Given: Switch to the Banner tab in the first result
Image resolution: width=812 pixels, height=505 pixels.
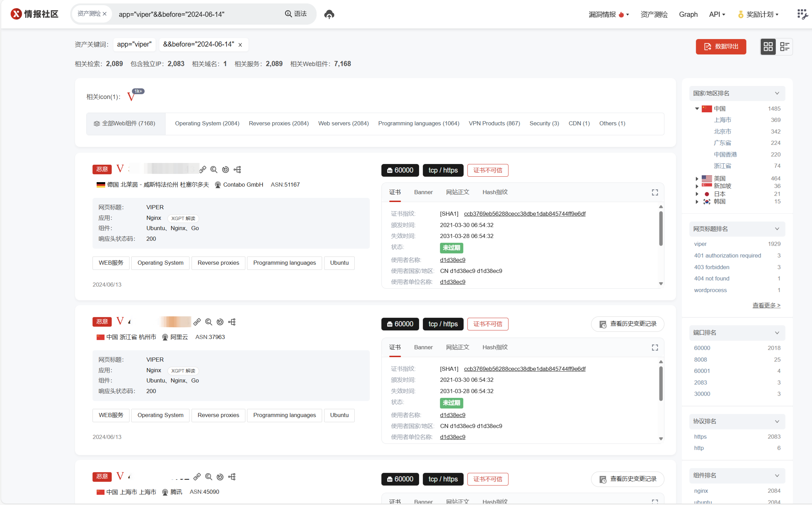Looking at the screenshot, I should tap(423, 192).
